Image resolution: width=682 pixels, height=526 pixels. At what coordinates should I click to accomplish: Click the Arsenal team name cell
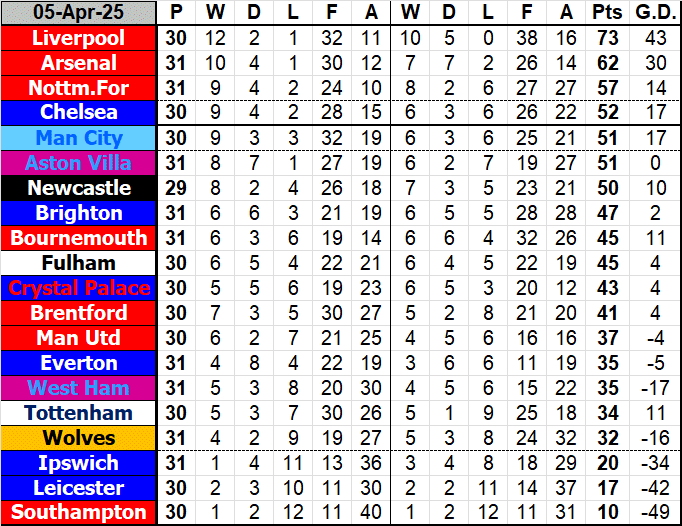pyautogui.click(x=78, y=63)
